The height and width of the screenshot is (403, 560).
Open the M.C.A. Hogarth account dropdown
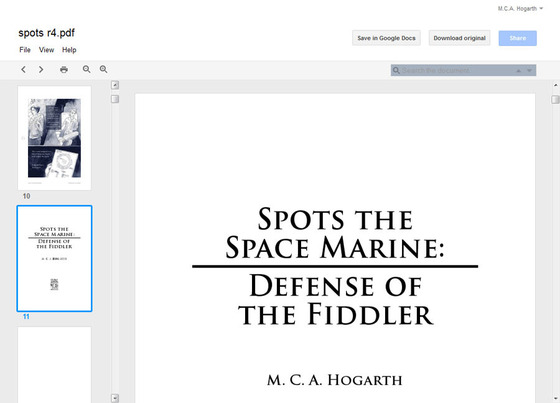click(520, 9)
